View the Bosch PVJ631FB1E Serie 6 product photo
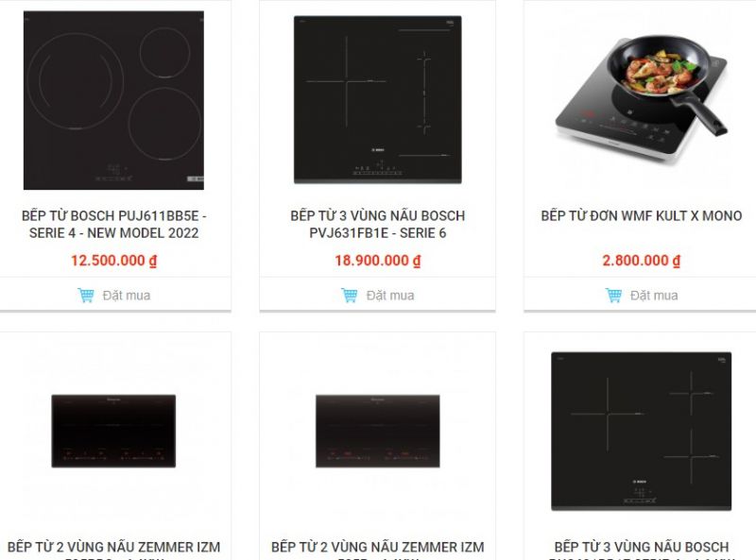This screenshot has height=560, width=756. (377, 99)
